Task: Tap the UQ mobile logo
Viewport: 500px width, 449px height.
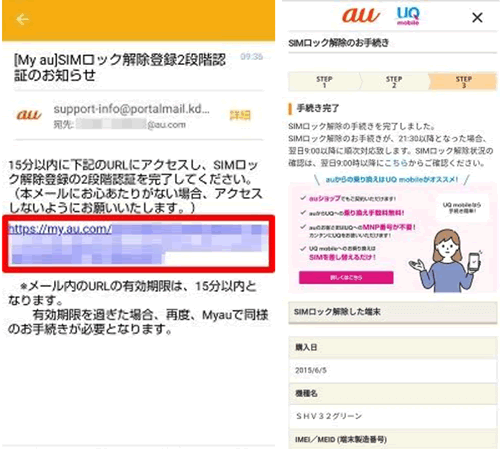Action: coord(408,16)
